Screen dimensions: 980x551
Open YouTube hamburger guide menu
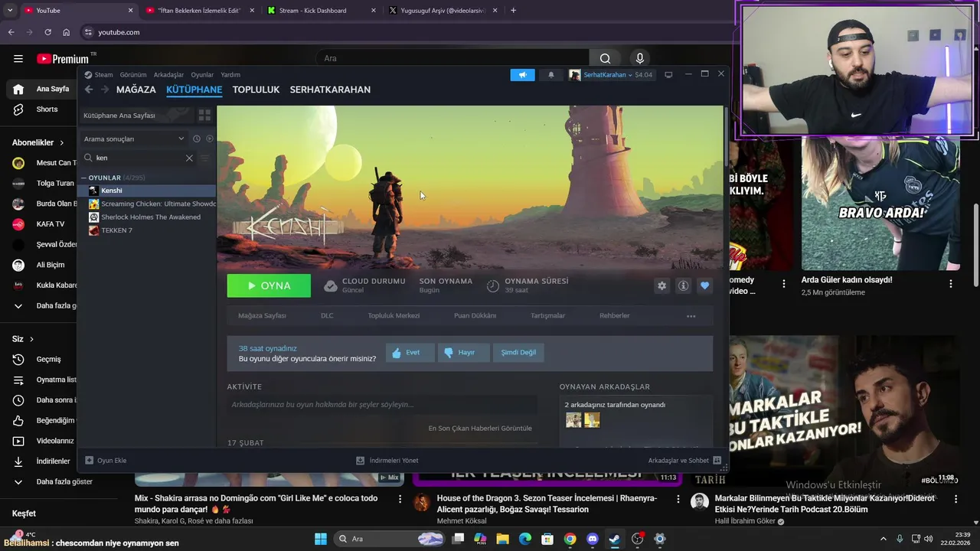[x=18, y=59]
